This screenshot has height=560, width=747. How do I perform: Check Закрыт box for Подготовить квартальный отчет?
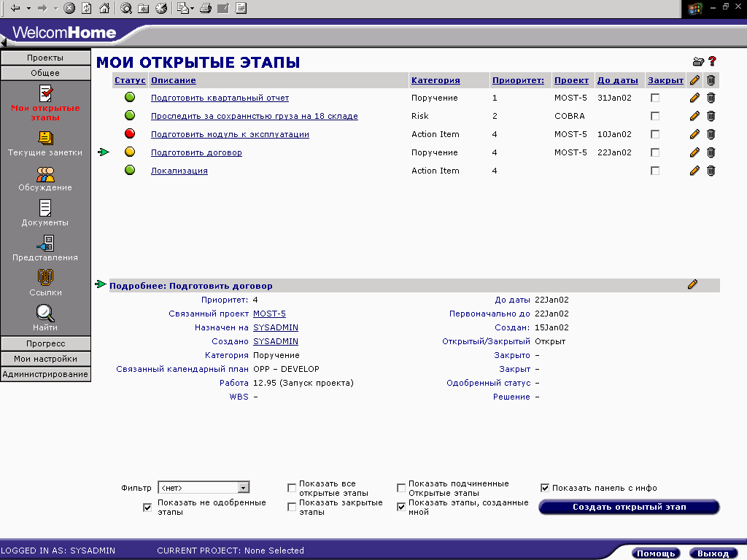point(655,98)
